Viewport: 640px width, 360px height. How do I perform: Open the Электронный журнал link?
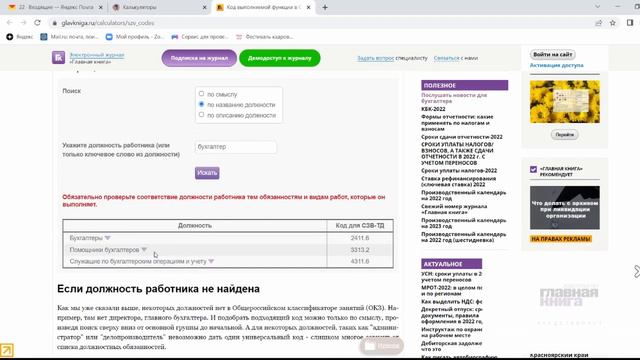[97, 55]
